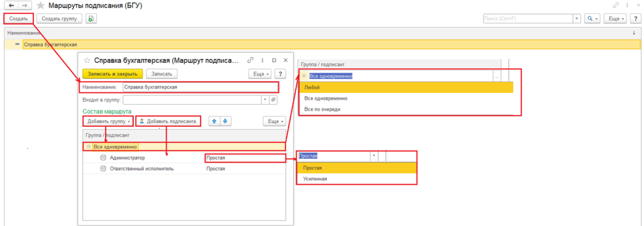Click Добавить подписанта button
Screen dimensions: 644x226
click(169, 121)
